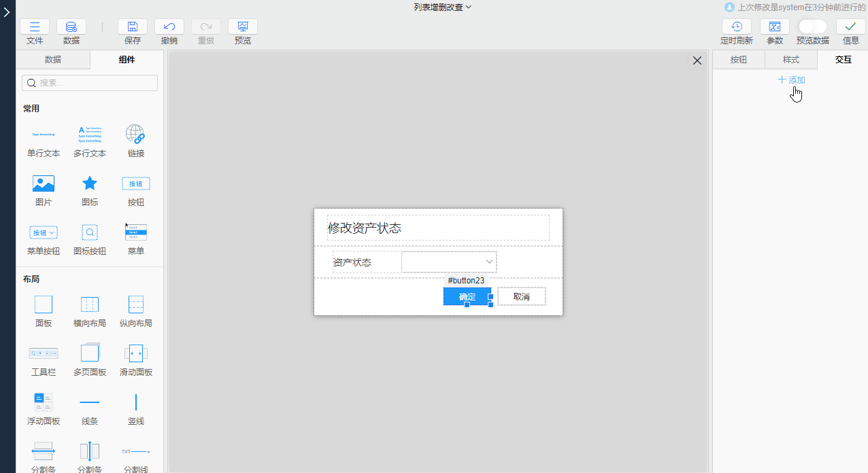
Task: Open the Parameters (参数) icon
Action: pos(775,27)
